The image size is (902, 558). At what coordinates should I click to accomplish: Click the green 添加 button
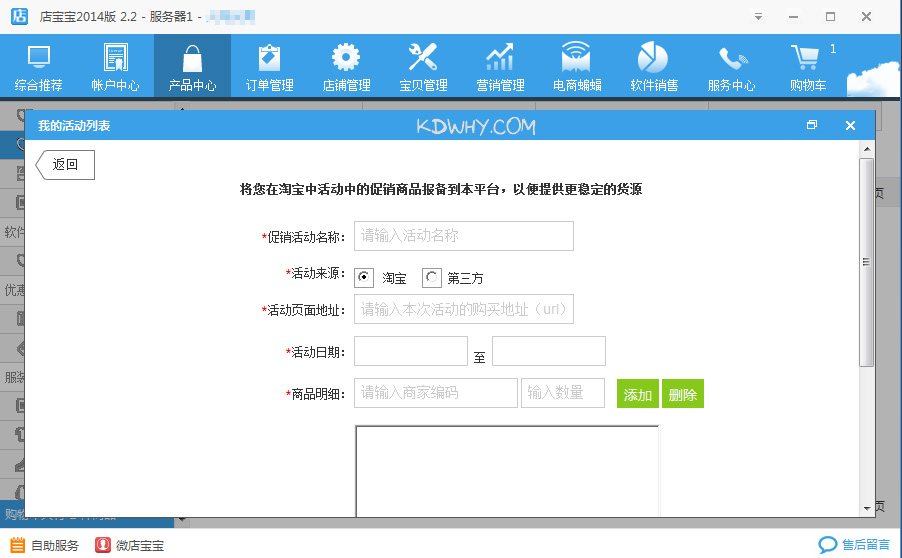point(637,394)
